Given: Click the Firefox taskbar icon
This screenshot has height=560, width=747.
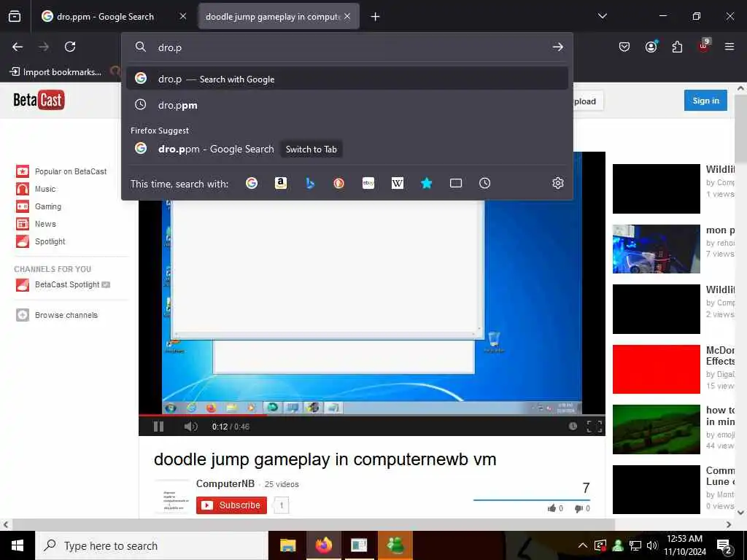Looking at the screenshot, I should click(323, 545).
